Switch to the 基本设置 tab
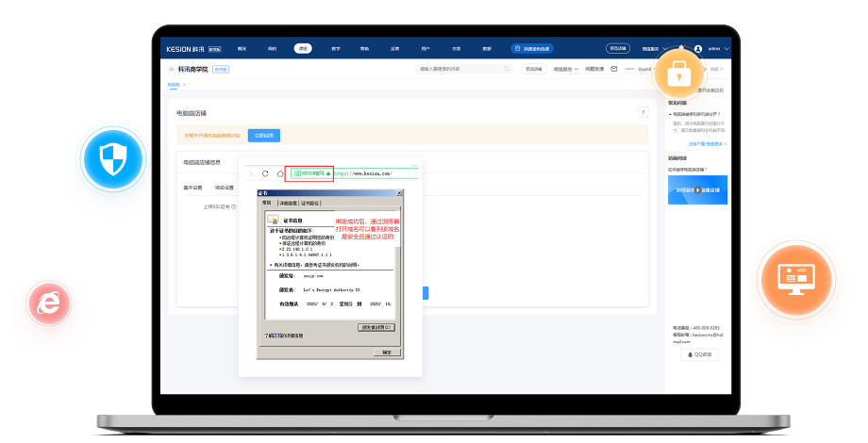The image size is (868, 443). pos(192,188)
